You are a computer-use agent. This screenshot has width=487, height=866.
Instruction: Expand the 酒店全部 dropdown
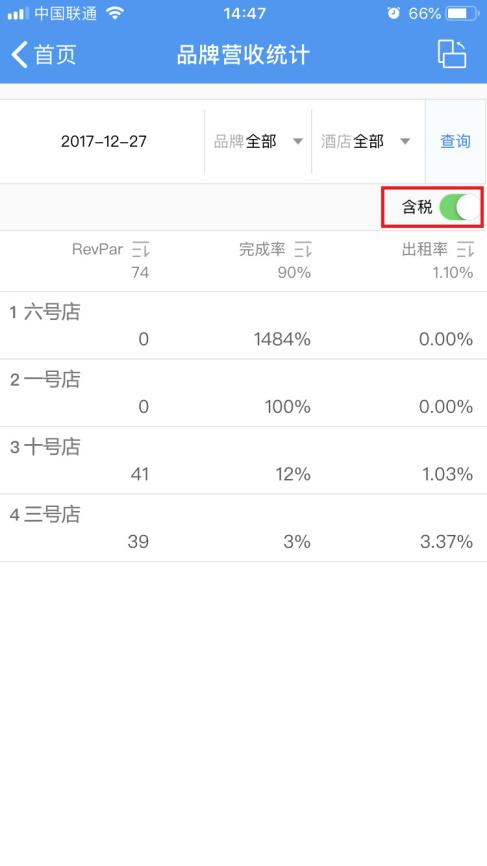click(366, 141)
